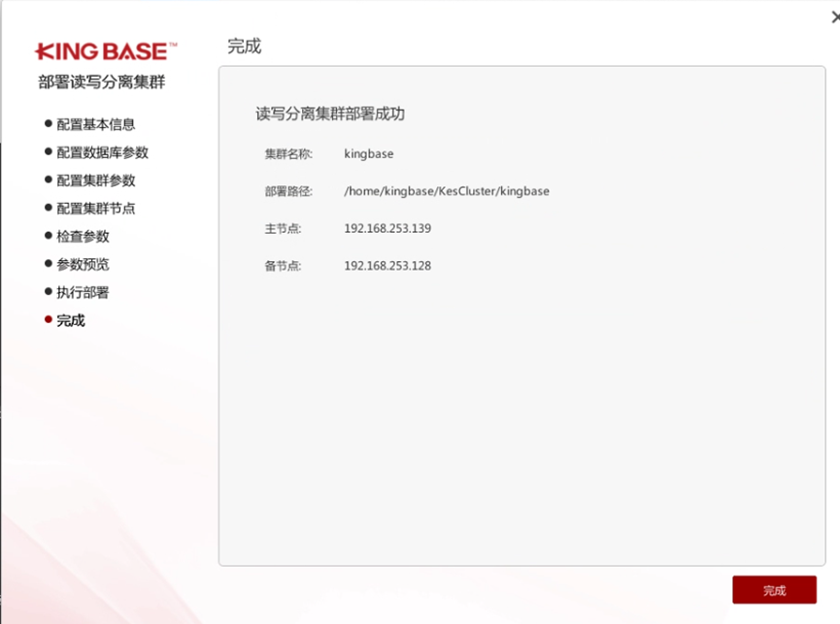This screenshot has width=840, height=624.
Task: Click the 集群名称 label
Action: (x=288, y=154)
